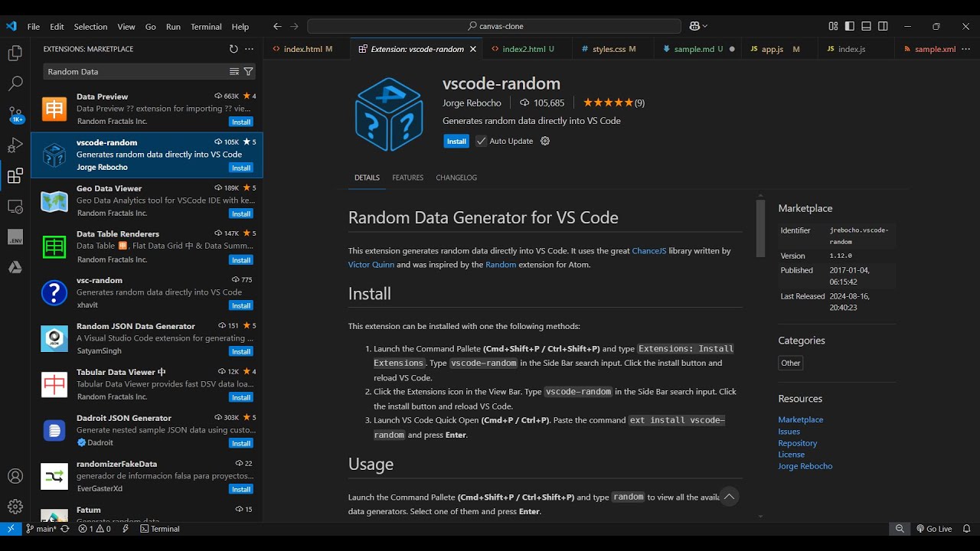
Task: Open Source Control view in activity bar
Action: (15, 115)
